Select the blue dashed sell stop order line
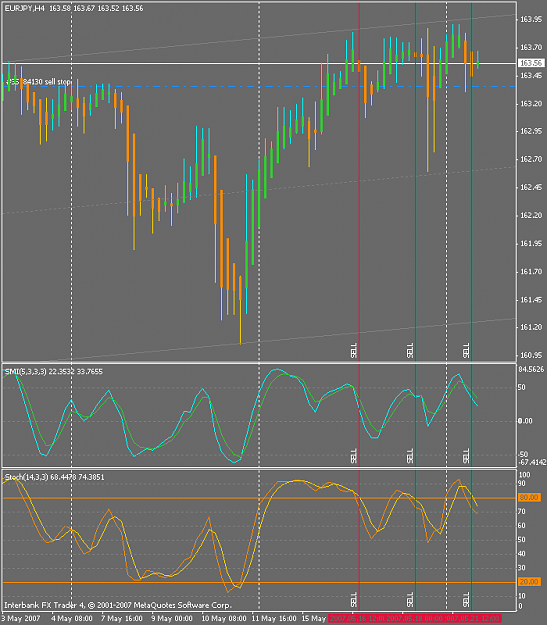This screenshot has width=547, height=625. pos(259,86)
